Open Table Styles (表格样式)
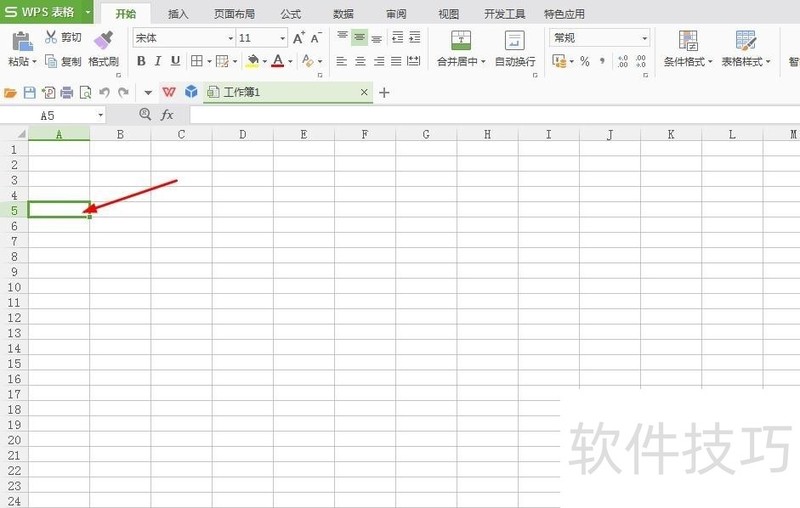Screen dimensions: 800x508 point(745,49)
